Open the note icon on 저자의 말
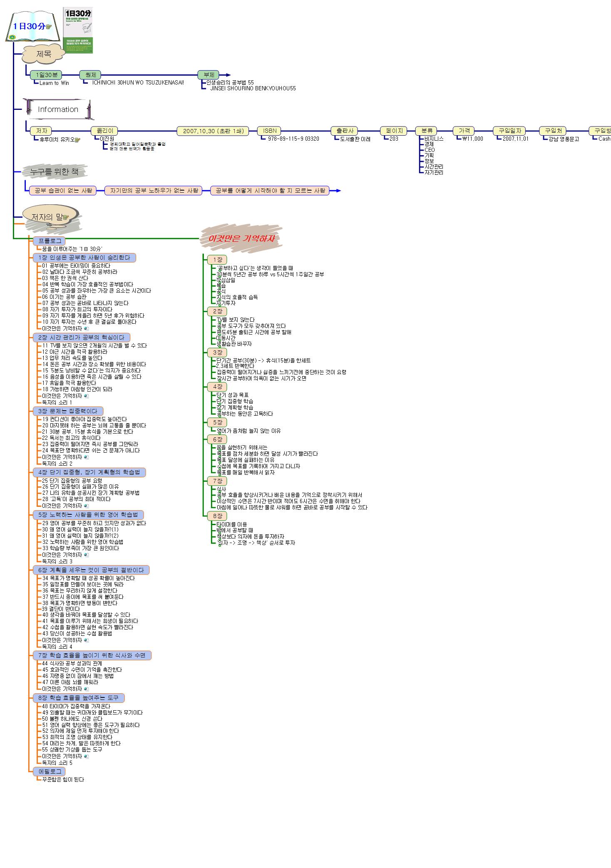 [65, 217]
